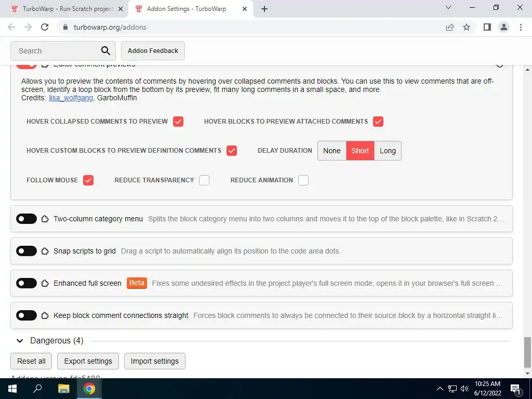The width and height of the screenshot is (532, 399).
Task: Set delay duration to Short
Action: point(360,151)
